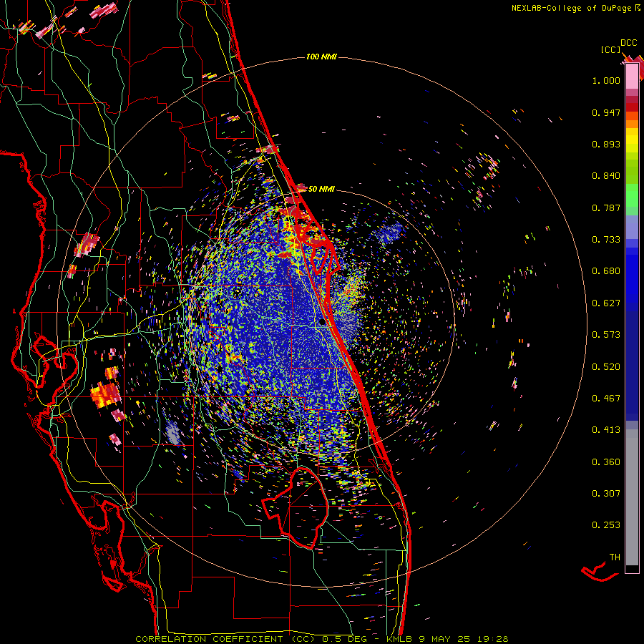Click the 0.360 scale value
This screenshot has height=644, width=644.
[606, 462]
